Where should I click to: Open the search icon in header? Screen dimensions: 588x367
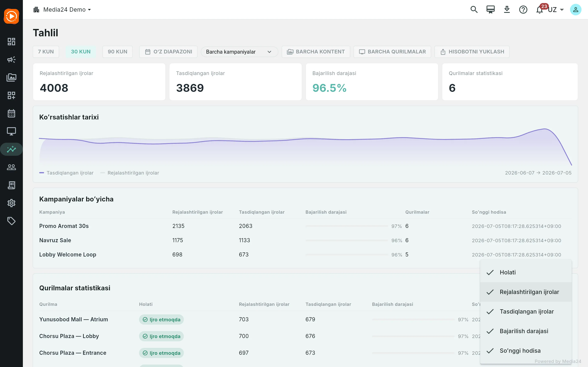pos(474,10)
